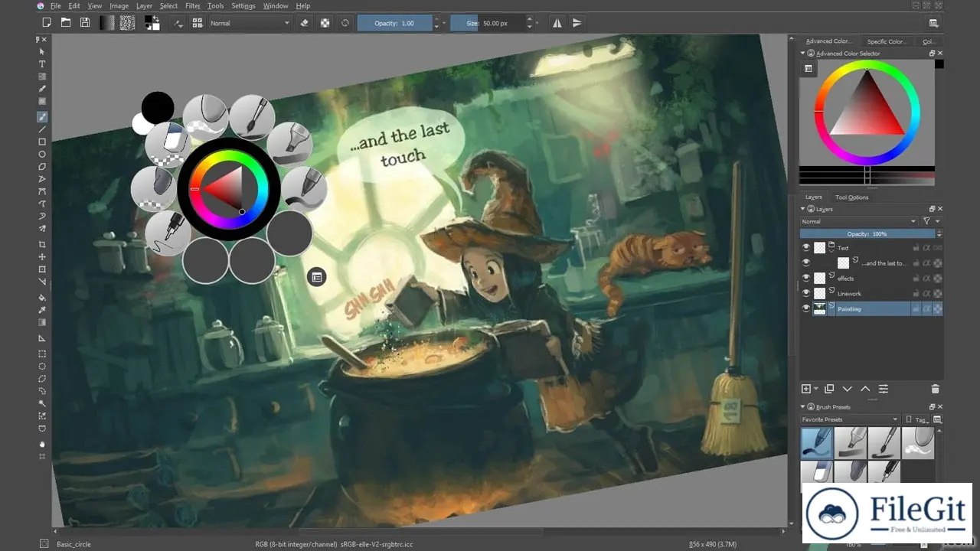
Task: Open the Layer menu
Action: click(144, 5)
